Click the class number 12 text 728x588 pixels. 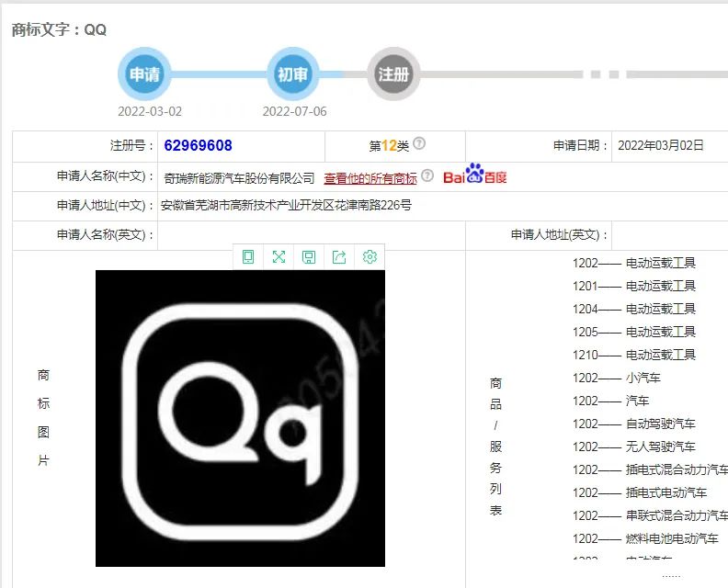click(389, 145)
